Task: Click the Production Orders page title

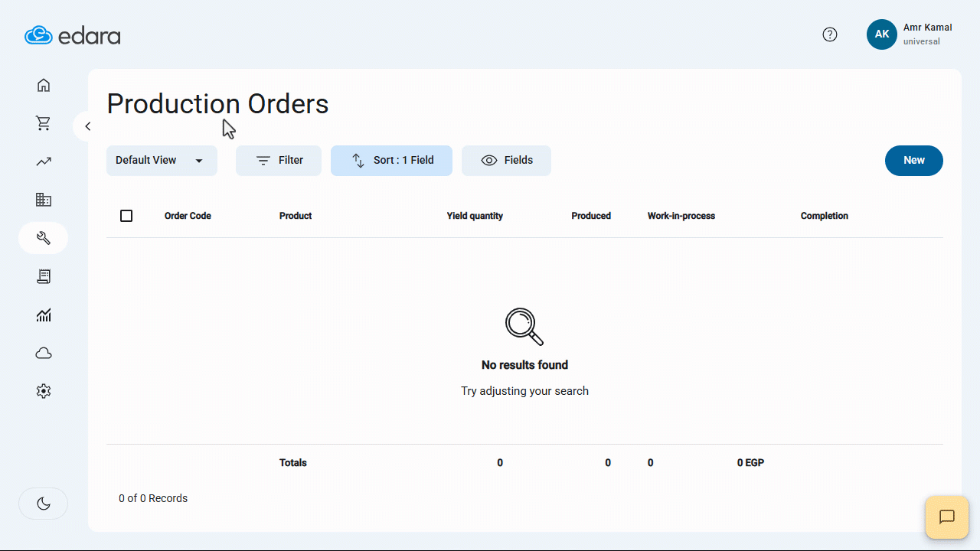Action: 217,104
